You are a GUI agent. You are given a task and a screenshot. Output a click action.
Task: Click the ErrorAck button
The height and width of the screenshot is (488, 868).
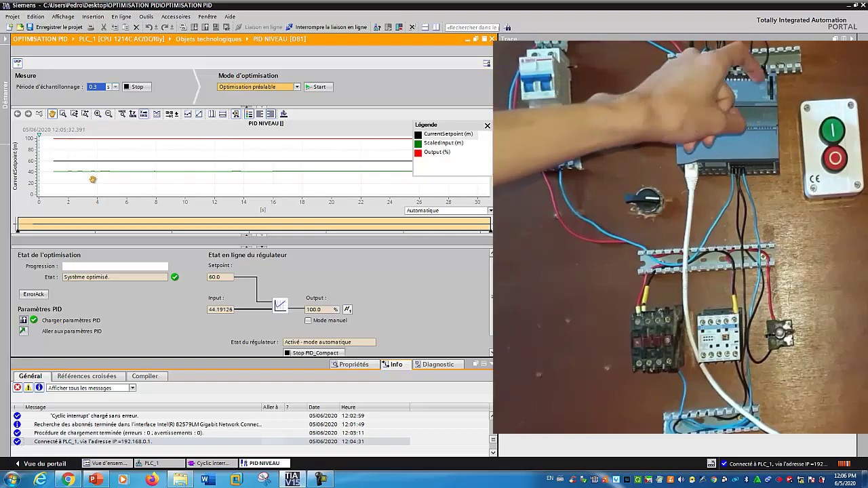(x=33, y=294)
